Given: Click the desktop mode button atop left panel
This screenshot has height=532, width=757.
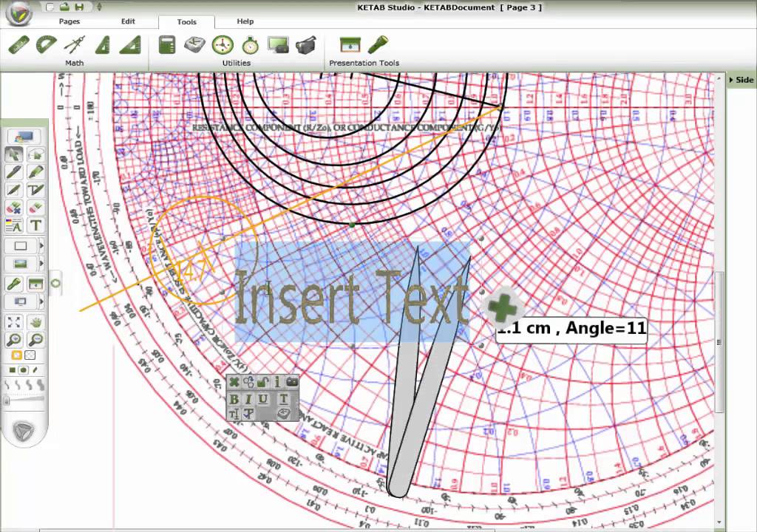Looking at the screenshot, I should coord(24,137).
